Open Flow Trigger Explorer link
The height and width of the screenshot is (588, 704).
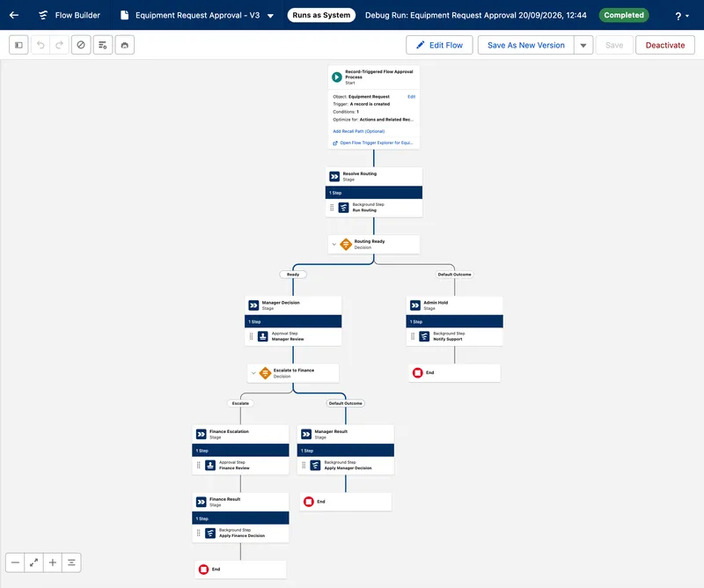click(x=372, y=143)
